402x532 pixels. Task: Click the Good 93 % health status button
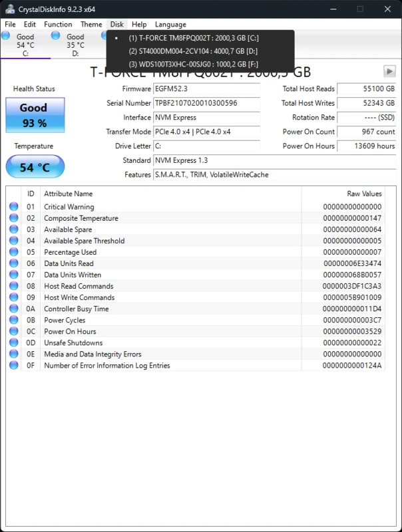(35, 115)
